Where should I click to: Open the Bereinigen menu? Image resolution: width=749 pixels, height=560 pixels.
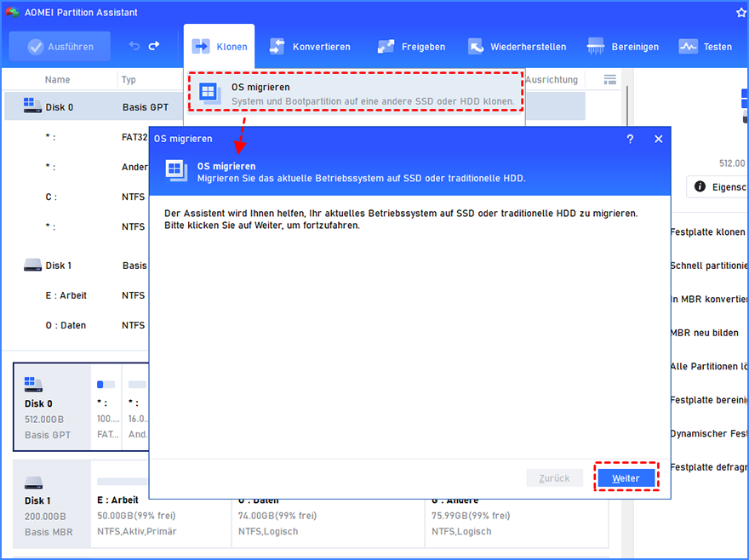pos(622,47)
